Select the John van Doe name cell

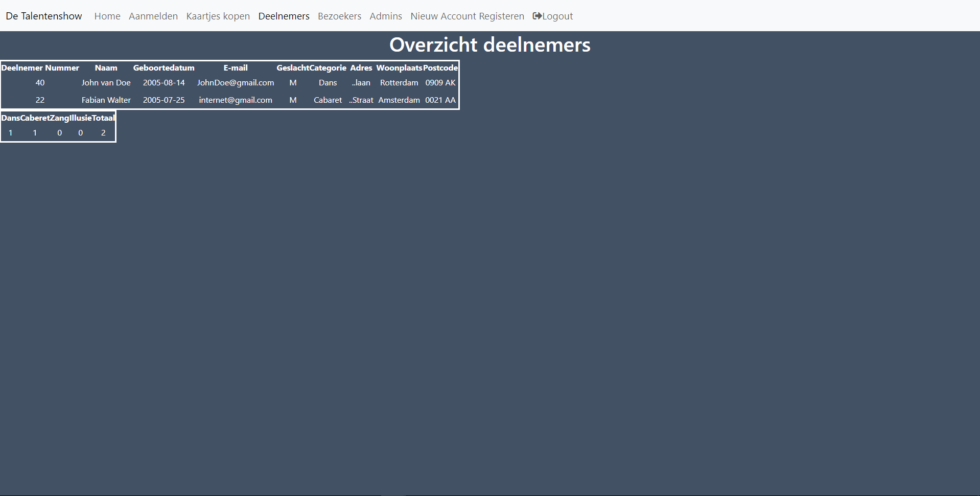tap(106, 83)
